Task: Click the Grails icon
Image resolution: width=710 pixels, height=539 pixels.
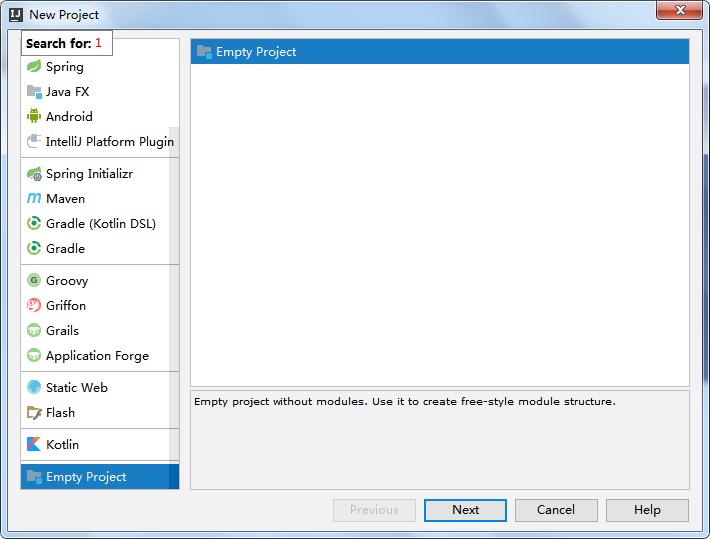Action: [34, 330]
